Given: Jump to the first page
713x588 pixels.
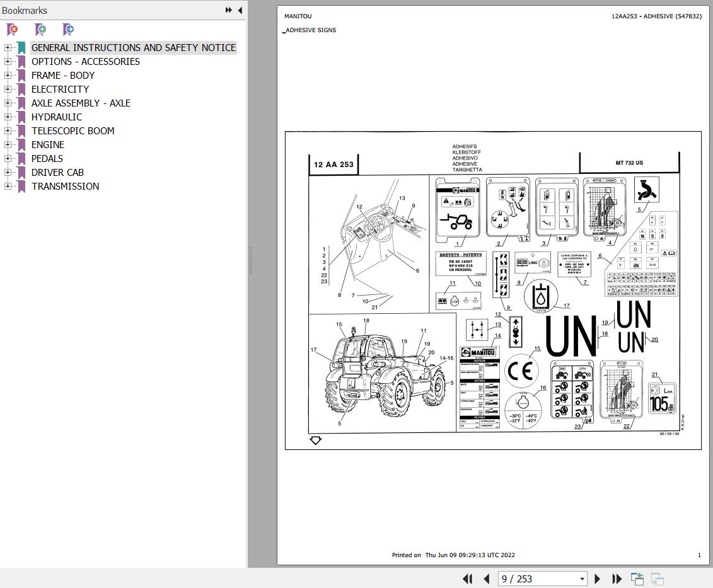Looking at the screenshot, I should [467, 579].
